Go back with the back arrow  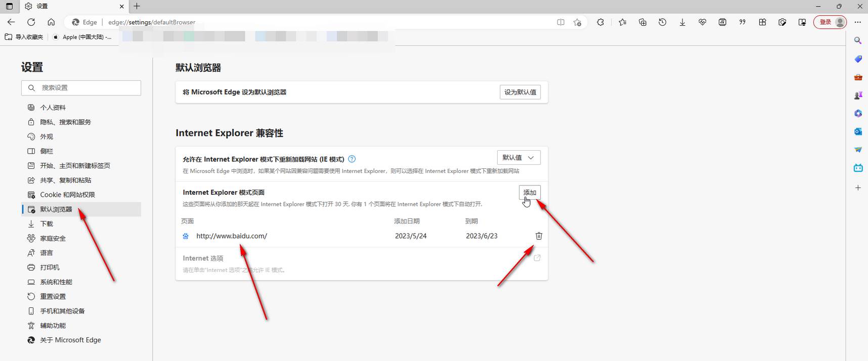(x=11, y=22)
